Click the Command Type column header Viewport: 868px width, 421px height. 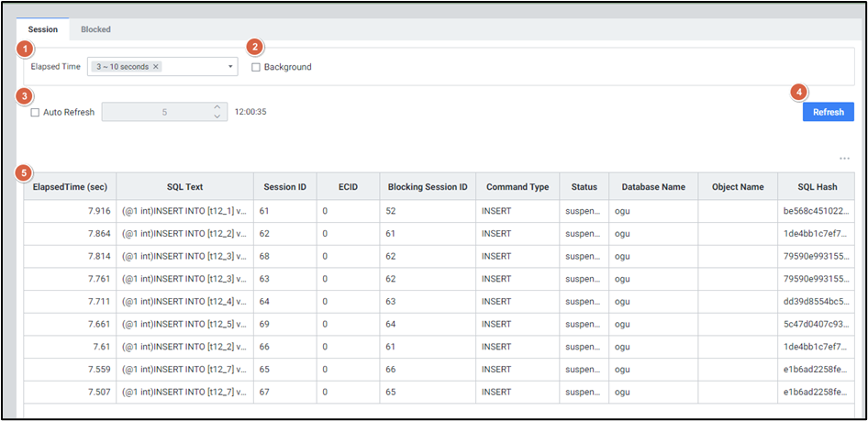(517, 187)
